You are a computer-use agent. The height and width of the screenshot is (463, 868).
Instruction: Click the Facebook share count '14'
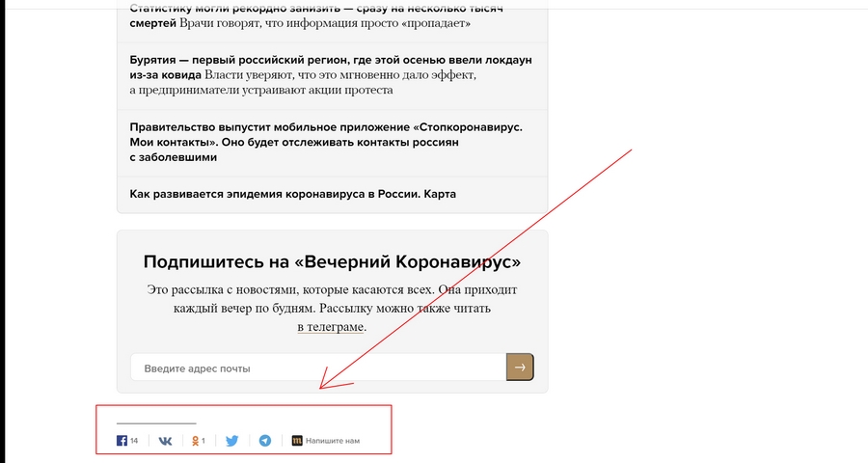pyautogui.click(x=134, y=441)
